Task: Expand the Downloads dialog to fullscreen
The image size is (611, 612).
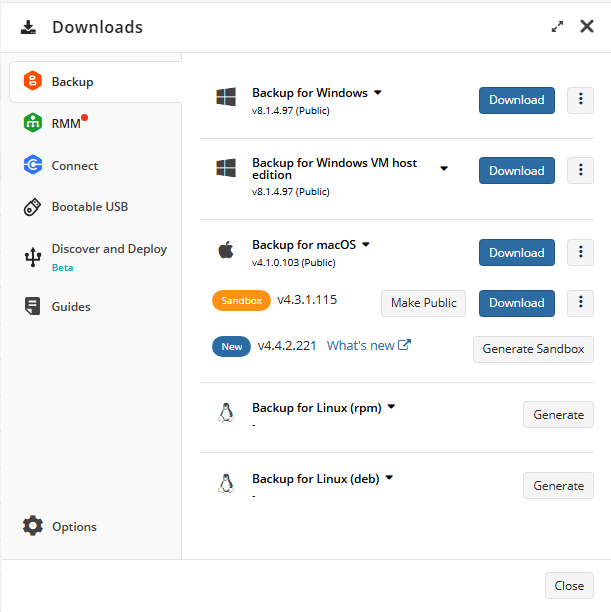Action: coord(557,27)
